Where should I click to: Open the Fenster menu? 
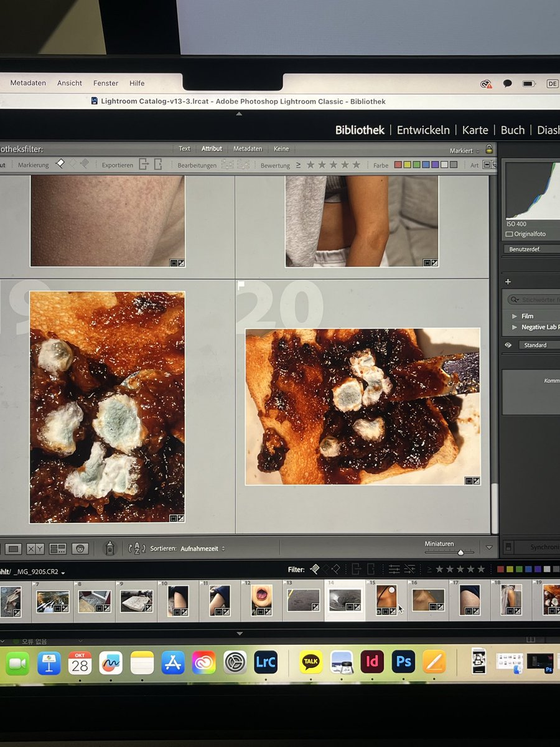(106, 83)
